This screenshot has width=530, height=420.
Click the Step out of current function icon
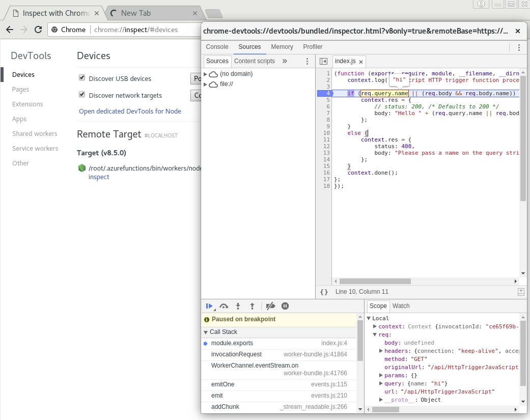click(252, 306)
